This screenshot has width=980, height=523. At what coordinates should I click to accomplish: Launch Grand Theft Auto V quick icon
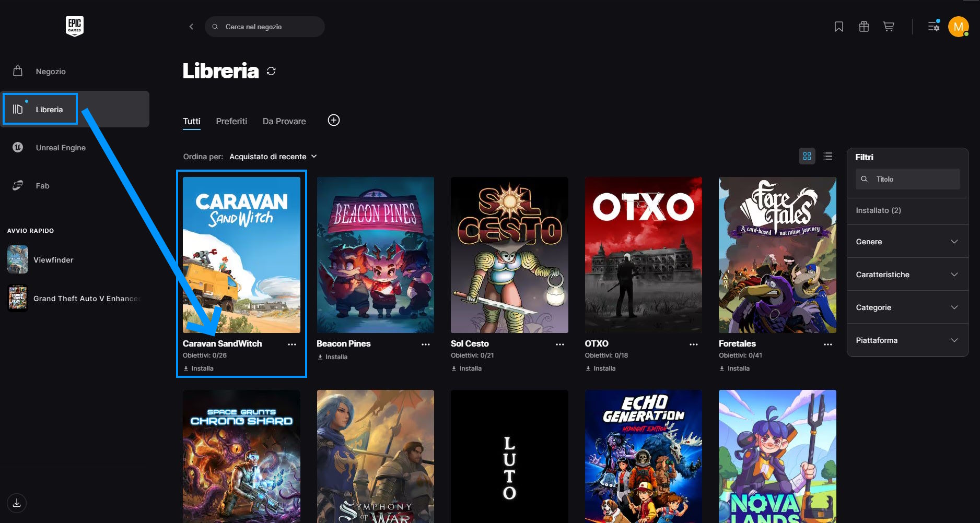[18, 298]
